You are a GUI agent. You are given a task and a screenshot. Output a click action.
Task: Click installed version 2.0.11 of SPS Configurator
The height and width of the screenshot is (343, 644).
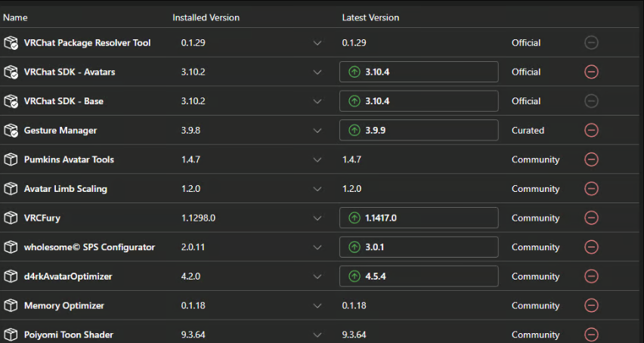(193, 247)
